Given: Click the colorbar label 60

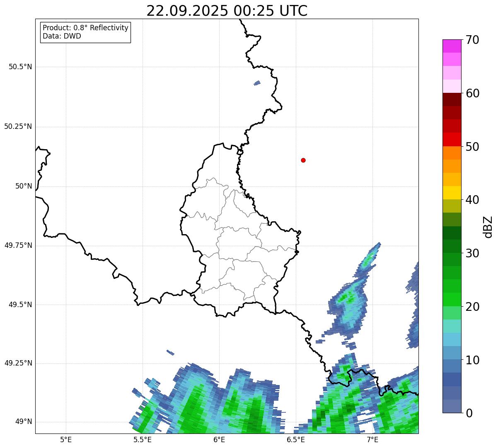Looking at the screenshot, I should pyautogui.click(x=473, y=93).
